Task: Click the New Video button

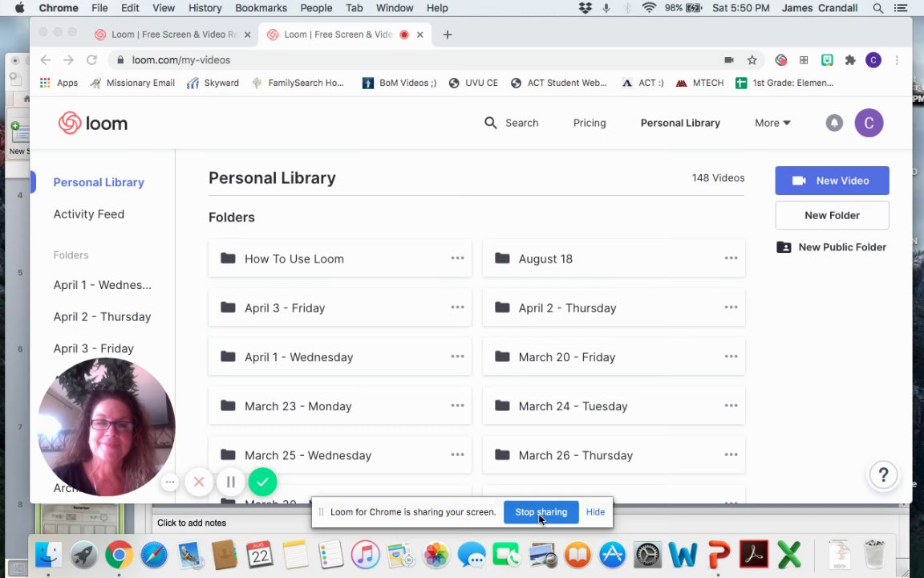Action: [832, 181]
